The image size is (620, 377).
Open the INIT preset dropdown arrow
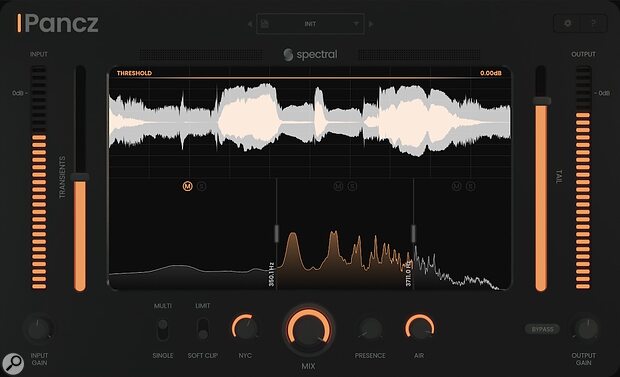356,24
